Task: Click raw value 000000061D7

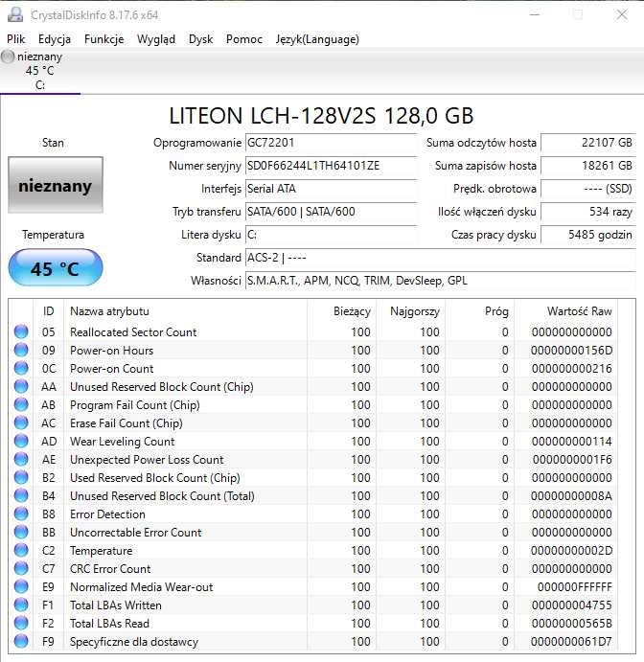Action: coord(571,641)
